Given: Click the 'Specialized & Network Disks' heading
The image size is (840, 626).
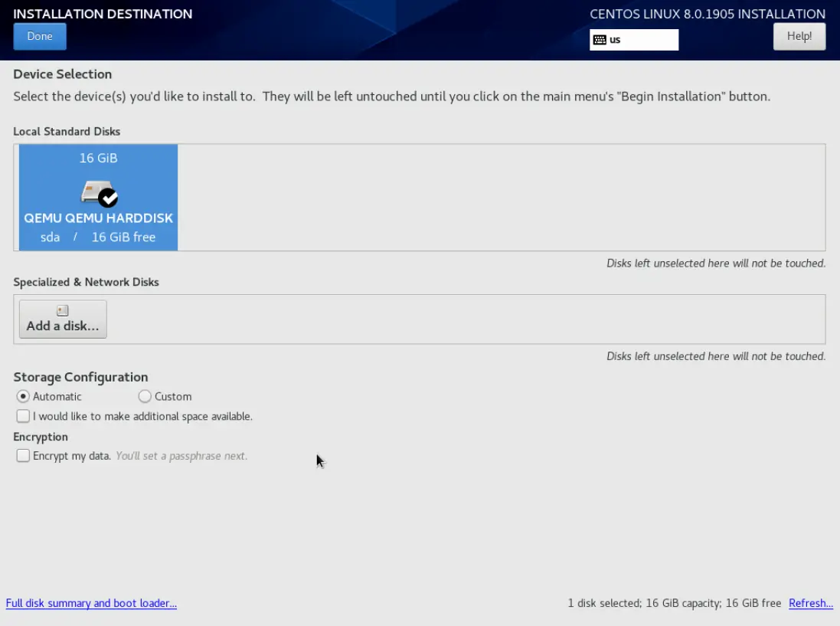Looking at the screenshot, I should 86,282.
